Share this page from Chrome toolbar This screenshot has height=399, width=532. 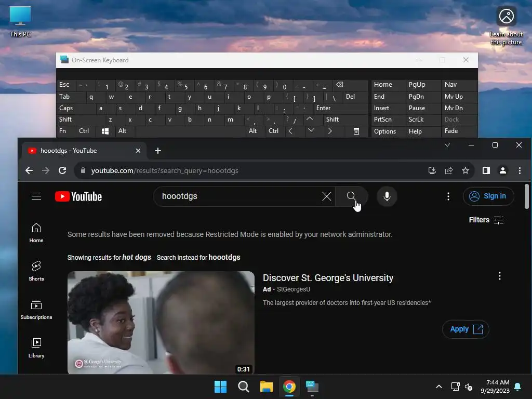449,170
